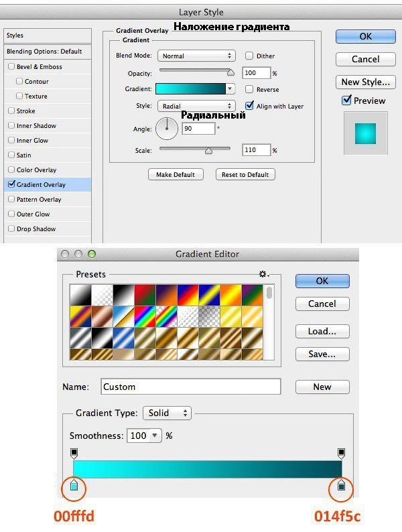Toggle the Reverse gradient checkbox
The width and height of the screenshot is (402, 532).
249,89
